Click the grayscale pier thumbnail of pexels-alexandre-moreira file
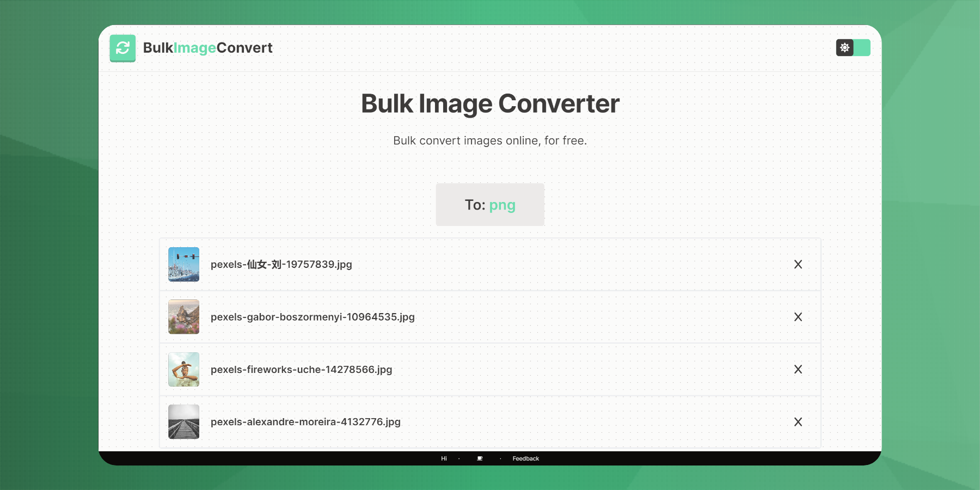Image resolution: width=980 pixels, height=490 pixels. pos(184,422)
